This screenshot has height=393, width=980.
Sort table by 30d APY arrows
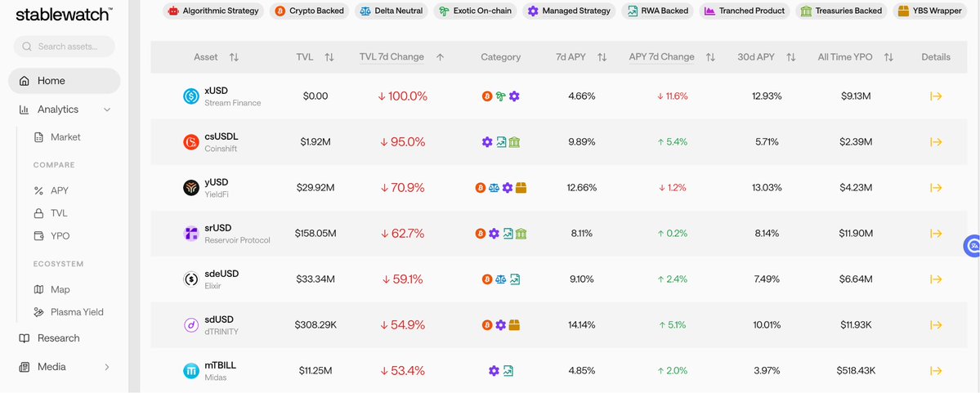(790, 57)
